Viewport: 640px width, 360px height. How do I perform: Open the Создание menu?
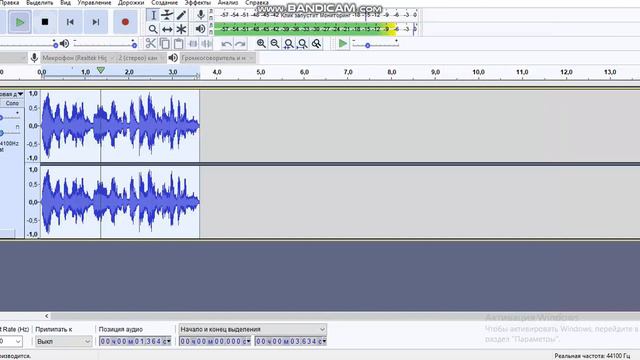tap(164, 3)
